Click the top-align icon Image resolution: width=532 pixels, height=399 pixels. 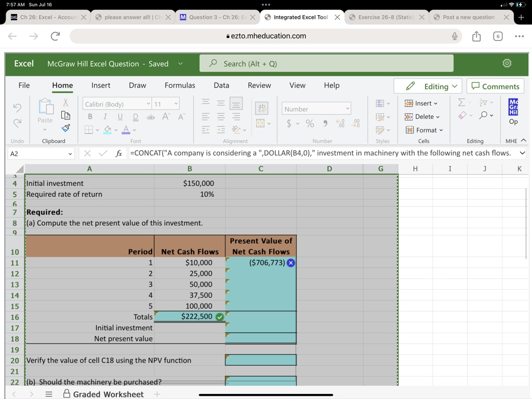[206, 102]
